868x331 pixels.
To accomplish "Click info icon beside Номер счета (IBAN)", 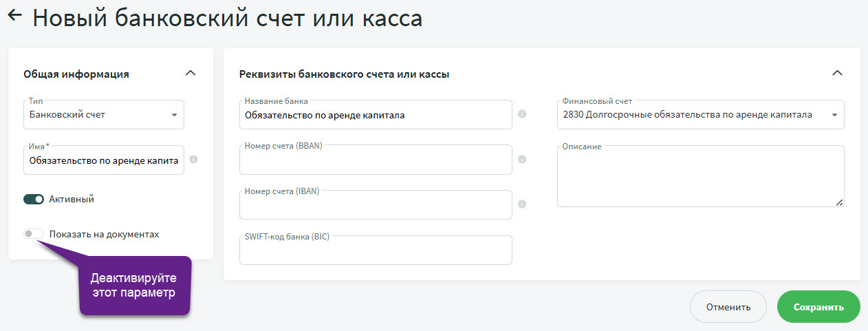I will pos(522,204).
